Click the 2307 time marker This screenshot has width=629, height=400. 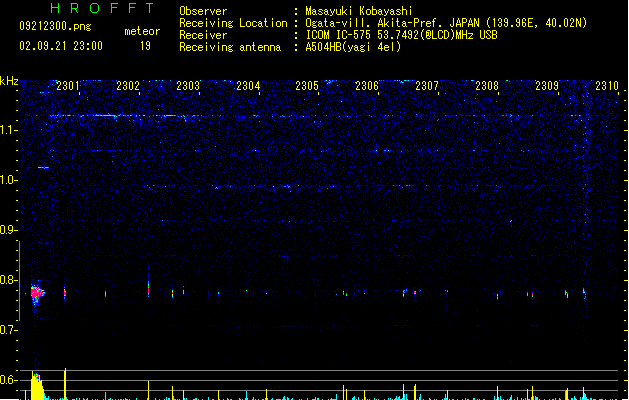(x=427, y=86)
